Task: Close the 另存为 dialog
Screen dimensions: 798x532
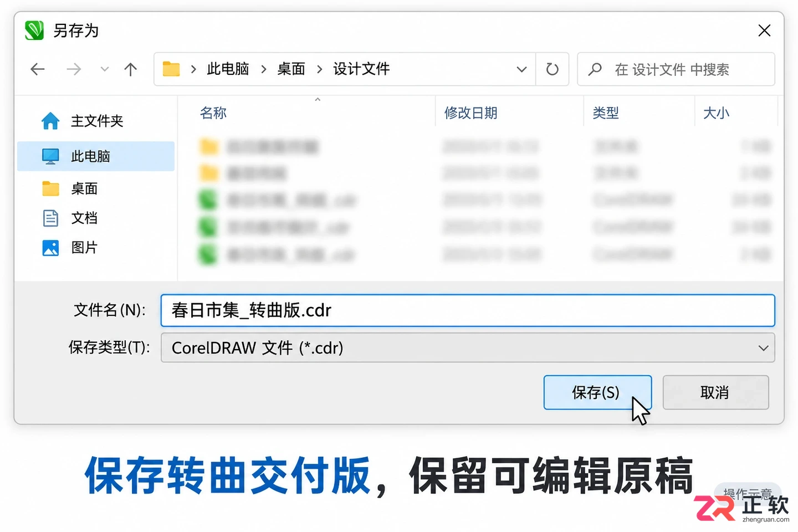Action: click(764, 30)
